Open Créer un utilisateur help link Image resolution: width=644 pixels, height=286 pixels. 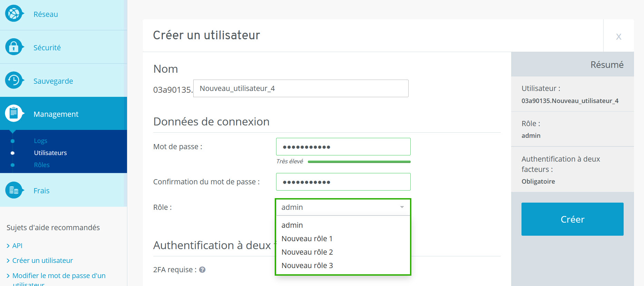[42, 261]
